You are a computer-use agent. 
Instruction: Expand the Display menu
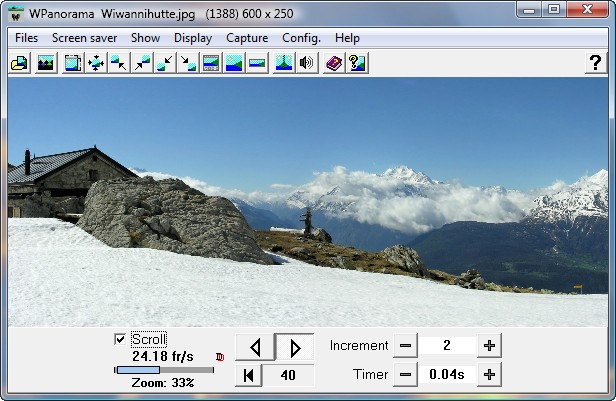click(x=193, y=38)
